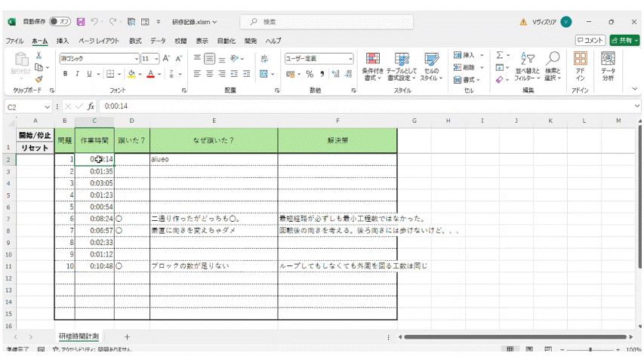The width and height of the screenshot is (644, 362).
Task: Switch to the データ tab
Action: pyautogui.click(x=158, y=41)
